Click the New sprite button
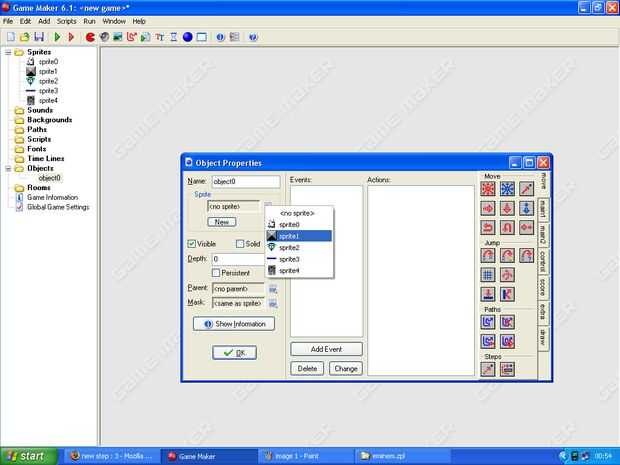Screen dimensions: 620x465 tap(222, 222)
